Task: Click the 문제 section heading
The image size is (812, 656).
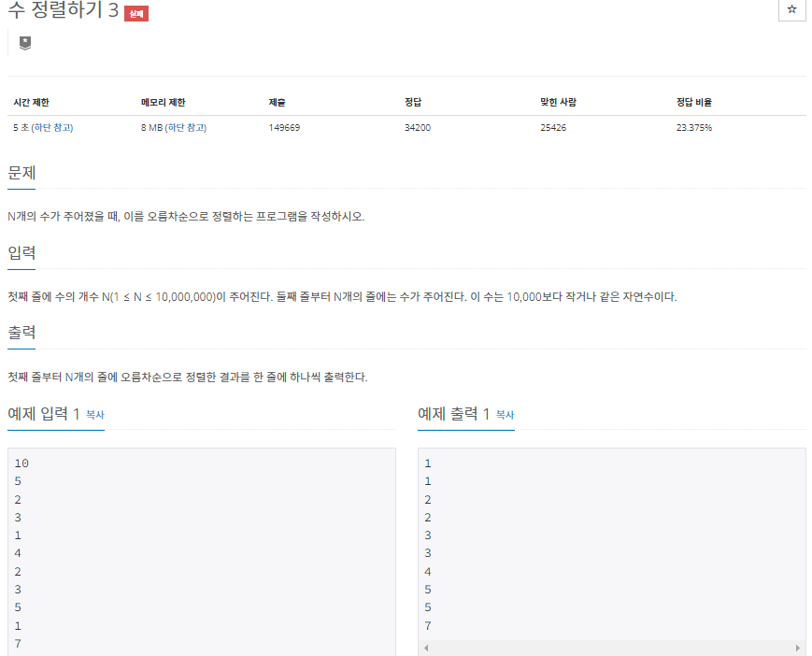Action: (21, 173)
